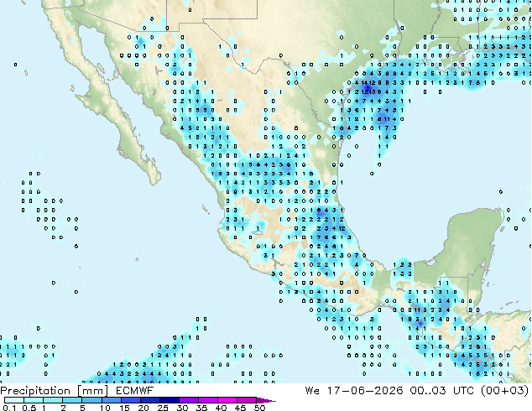Viewport: 532px width, 411px height.
Task: Click the 15–20 mm legend swatch
Action: pos(131,400)
